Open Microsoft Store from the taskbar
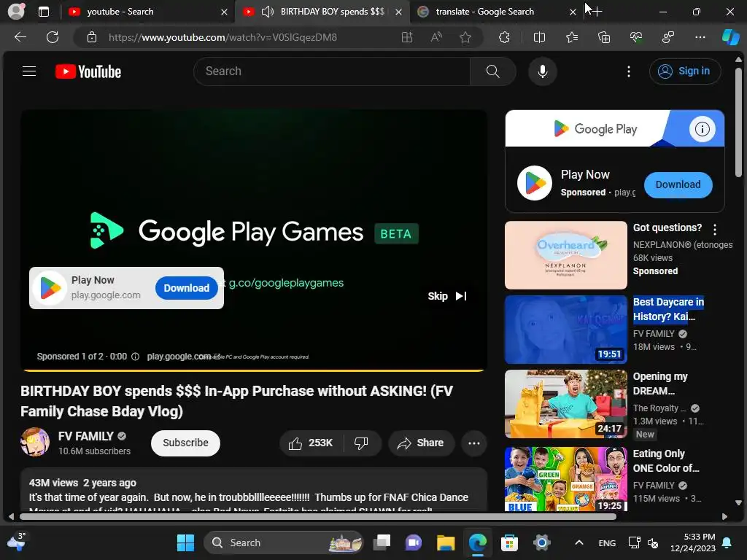Image resolution: width=747 pixels, height=560 pixels. [509, 542]
